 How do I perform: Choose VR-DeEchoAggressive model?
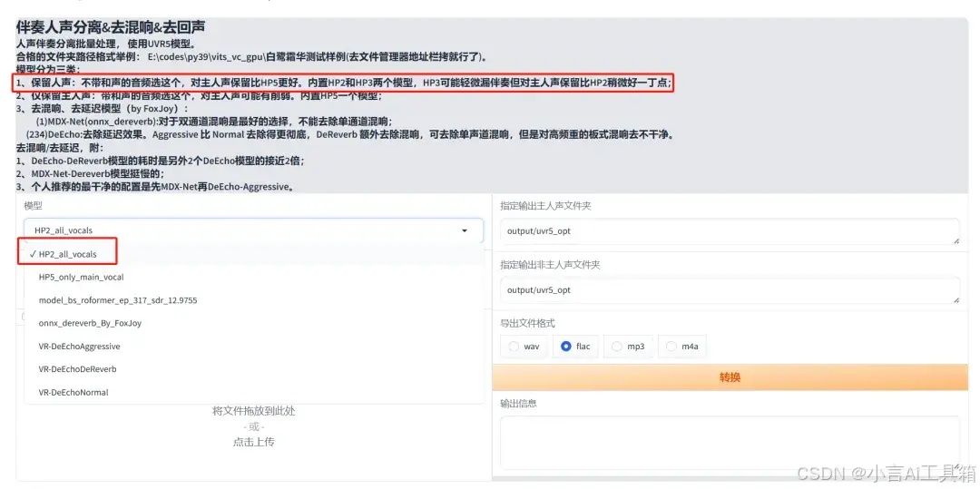tap(254, 347)
